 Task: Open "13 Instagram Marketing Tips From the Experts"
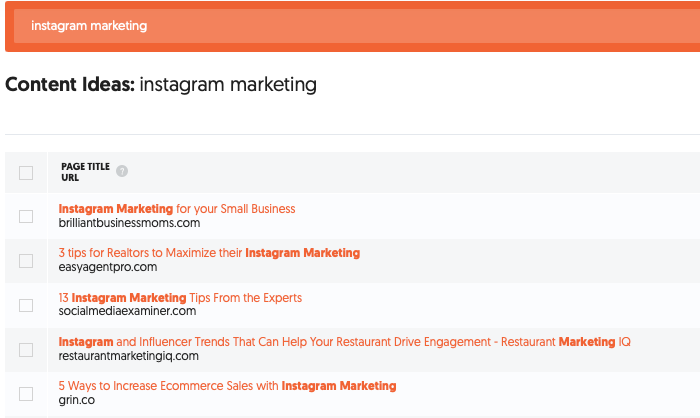180,298
